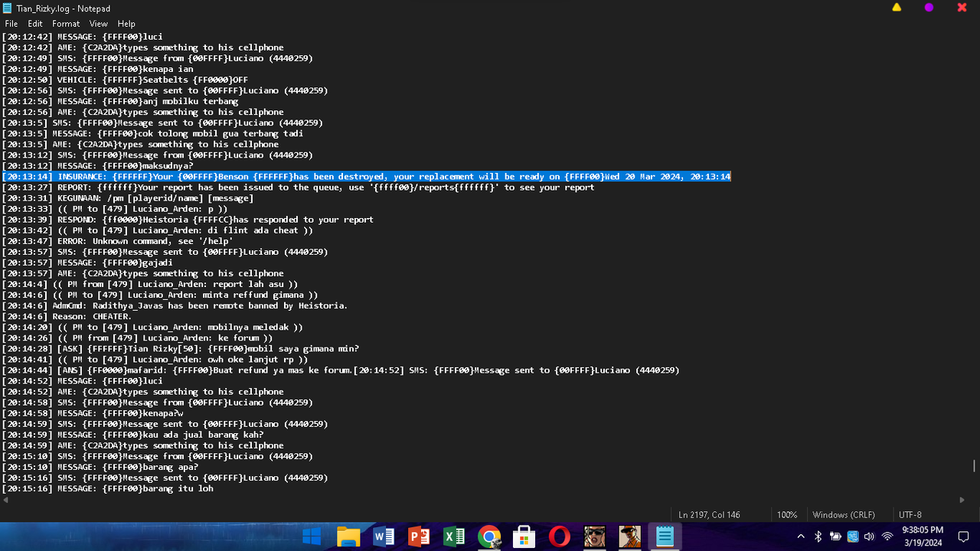Click the 'anj mobilku terbang' message line
980x551 pixels.
click(119, 101)
